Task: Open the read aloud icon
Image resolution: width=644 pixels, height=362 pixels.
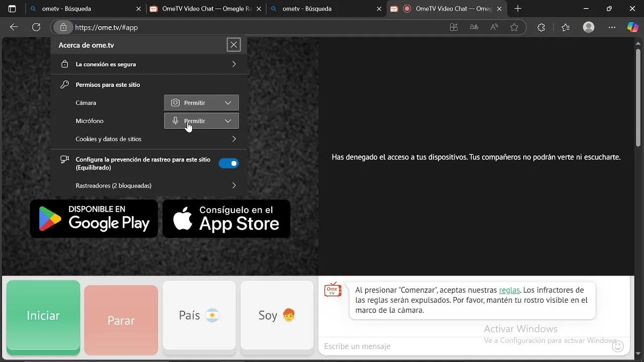Action: tap(494, 28)
